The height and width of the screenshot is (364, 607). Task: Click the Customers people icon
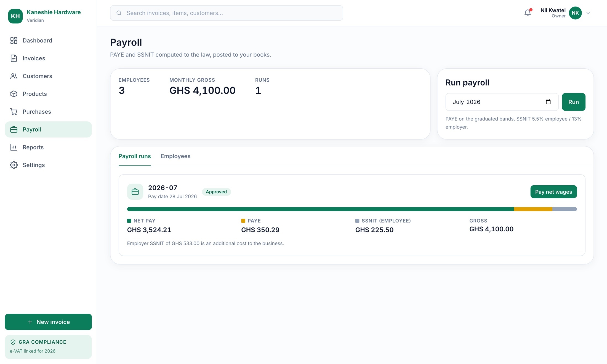(x=14, y=76)
